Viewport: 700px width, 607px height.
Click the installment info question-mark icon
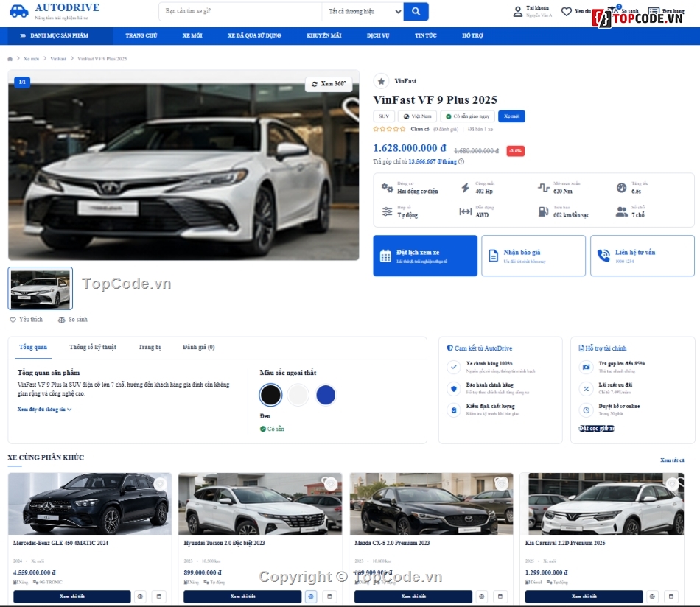coord(461,161)
